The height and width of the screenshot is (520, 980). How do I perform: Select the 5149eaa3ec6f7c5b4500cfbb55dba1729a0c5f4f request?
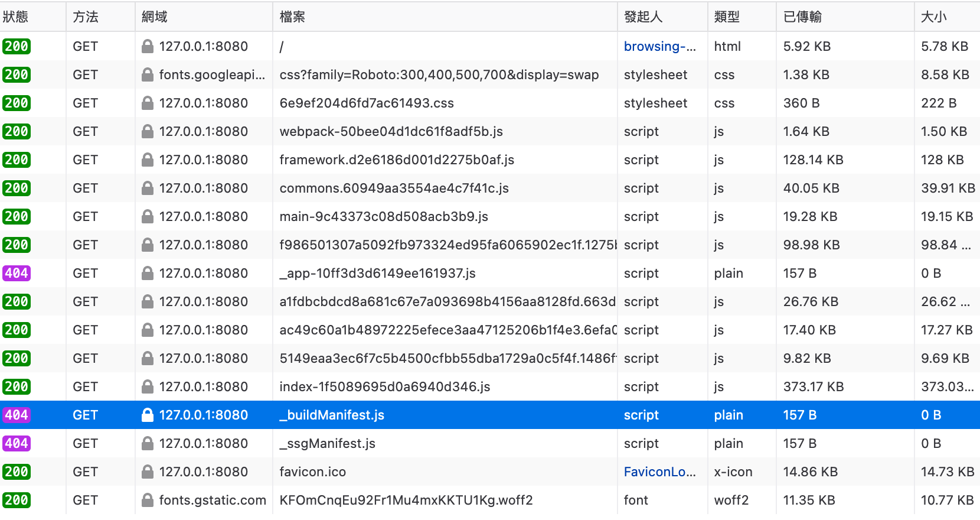click(x=448, y=358)
